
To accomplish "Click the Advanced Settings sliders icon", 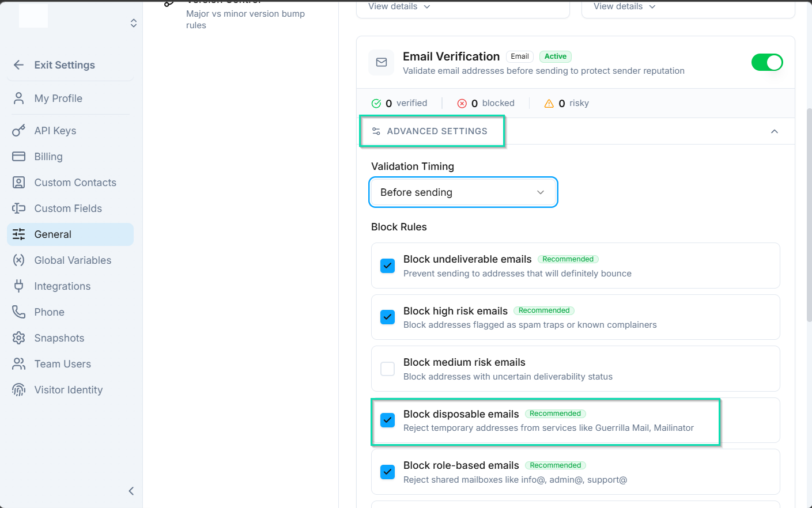I will click(x=376, y=131).
